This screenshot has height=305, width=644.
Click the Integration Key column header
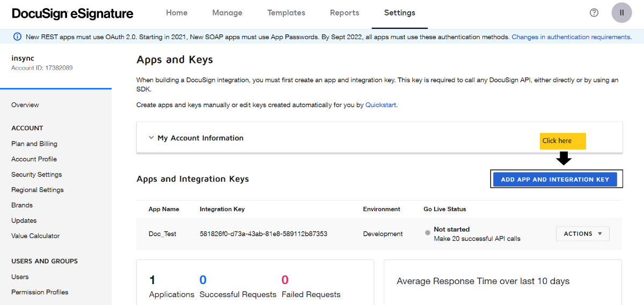(222, 209)
